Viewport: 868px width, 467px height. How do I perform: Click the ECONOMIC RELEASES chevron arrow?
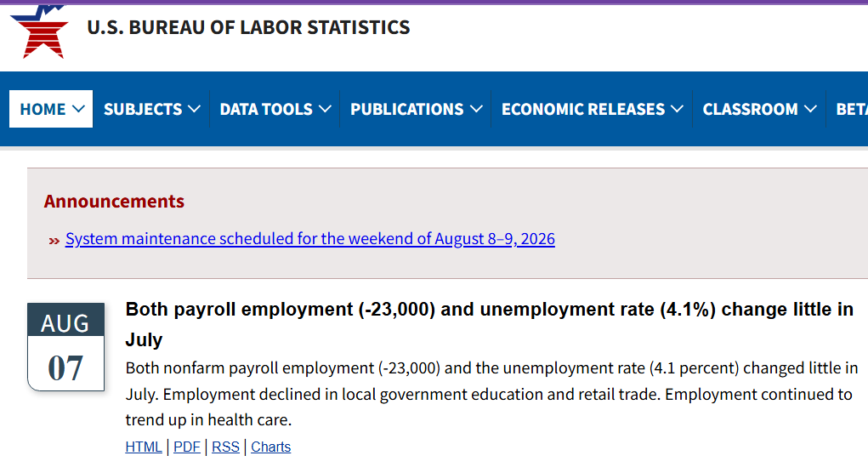click(677, 109)
